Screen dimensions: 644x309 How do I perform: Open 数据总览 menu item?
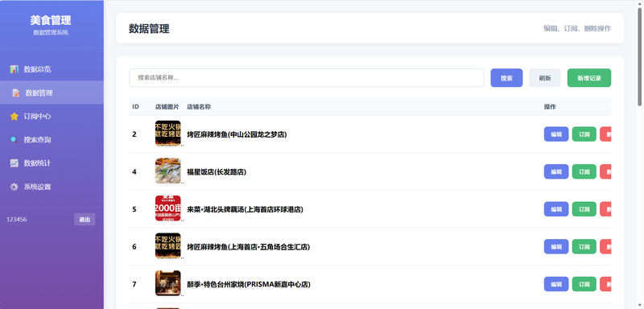(x=52, y=69)
